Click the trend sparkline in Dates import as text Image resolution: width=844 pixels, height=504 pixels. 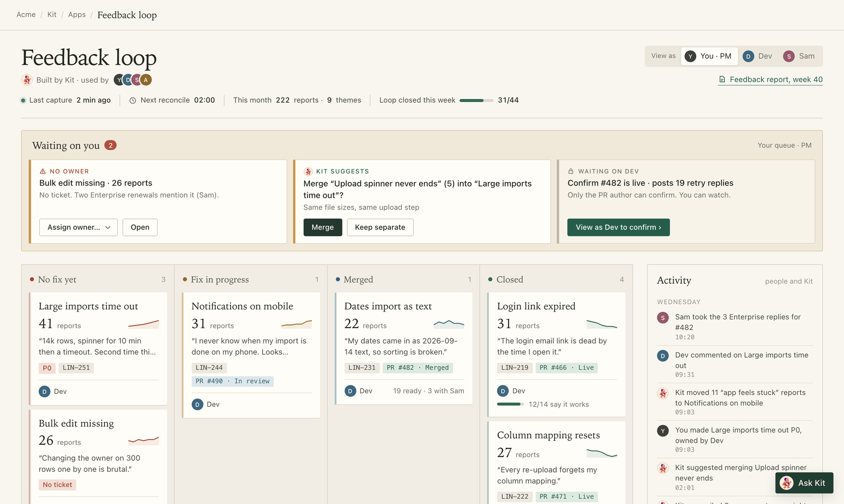point(449,323)
